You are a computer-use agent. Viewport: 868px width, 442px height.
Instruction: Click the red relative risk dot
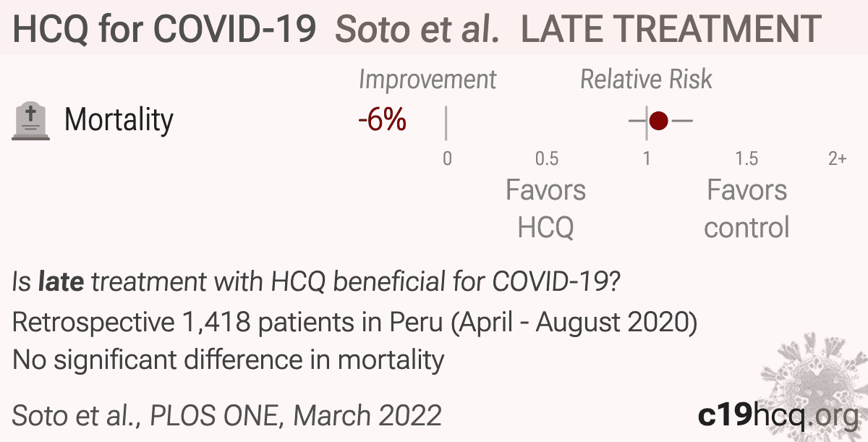pos(658,121)
